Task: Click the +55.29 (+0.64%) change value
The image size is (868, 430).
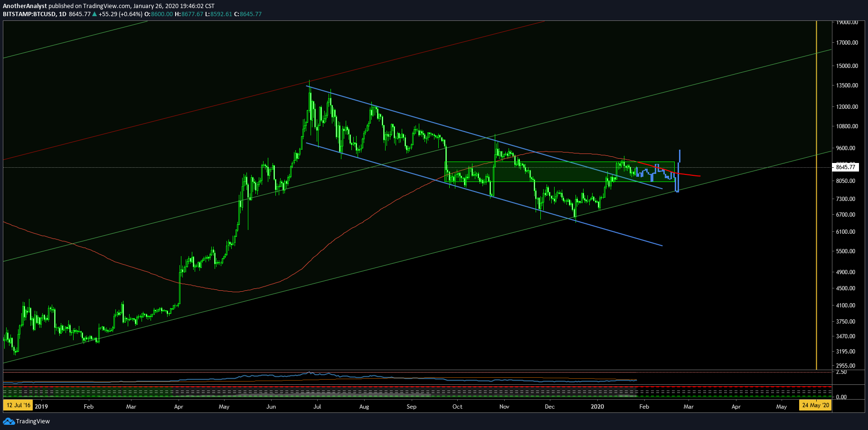Action: click(120, 14)
